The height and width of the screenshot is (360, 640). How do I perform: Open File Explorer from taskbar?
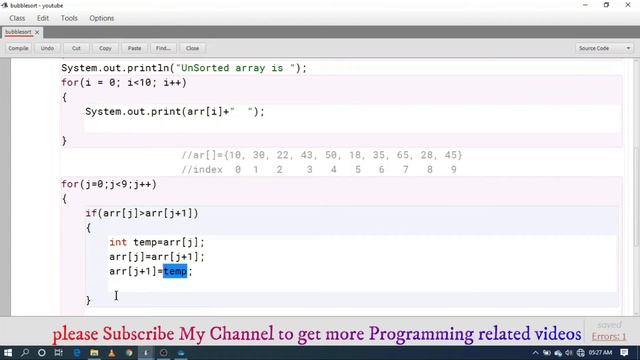[x=94, y=353]
